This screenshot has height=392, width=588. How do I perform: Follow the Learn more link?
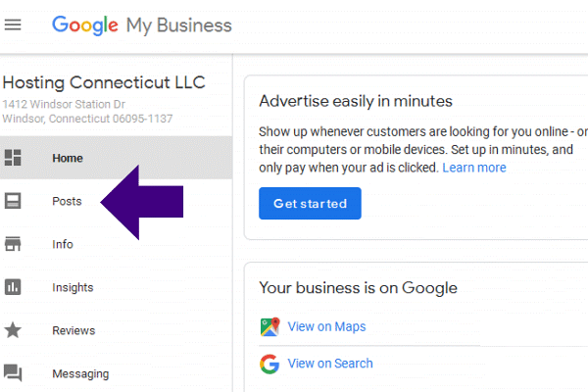473,168
